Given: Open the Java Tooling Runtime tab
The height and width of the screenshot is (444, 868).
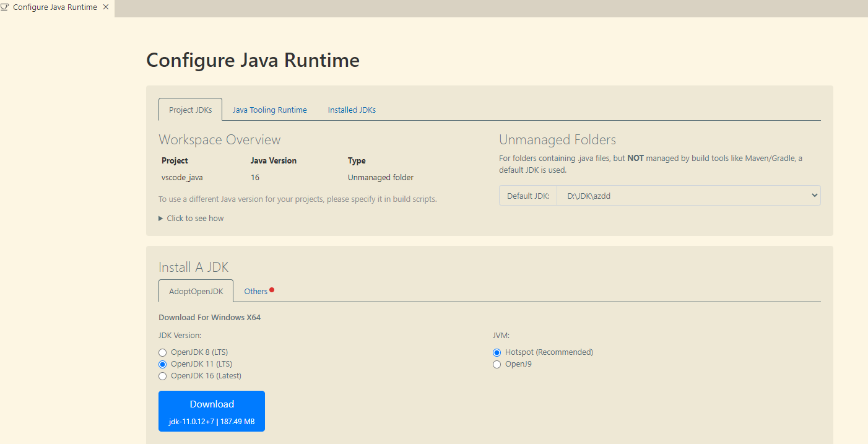Looking at the screenshot, I should pos(269,110).
